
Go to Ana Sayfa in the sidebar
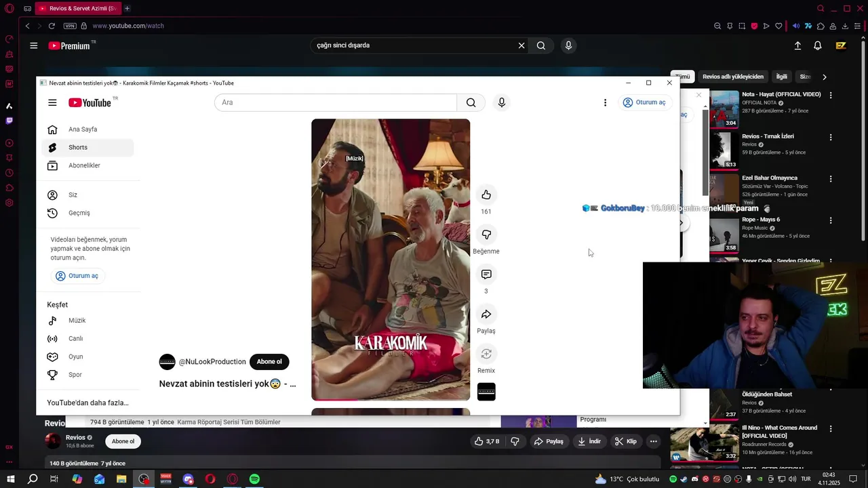88,129
